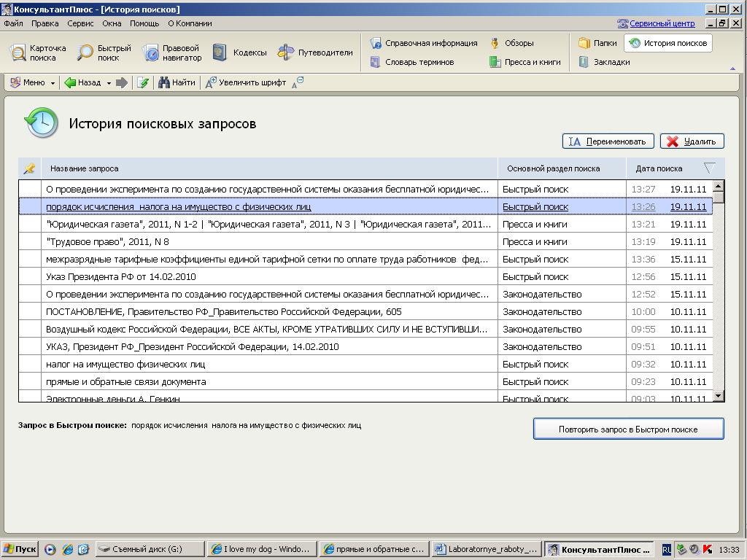Click the forward arrow next to Назад
Image resolution: width=747 pixels, height=560 pixels.
click(122, 83)
